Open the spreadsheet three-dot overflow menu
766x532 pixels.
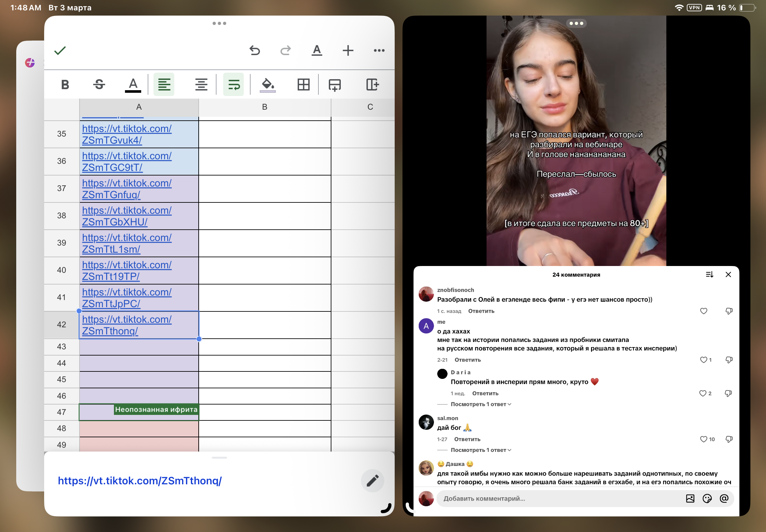tap(379, 51)
